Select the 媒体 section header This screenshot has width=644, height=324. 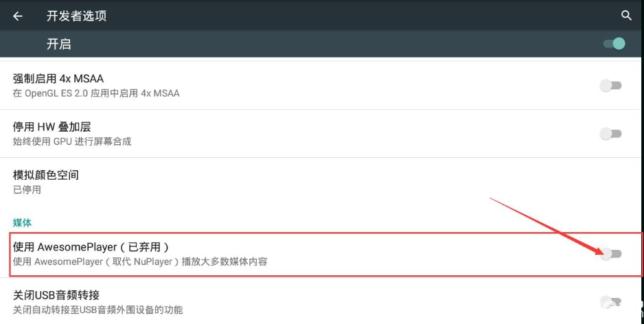pos(22,222)
